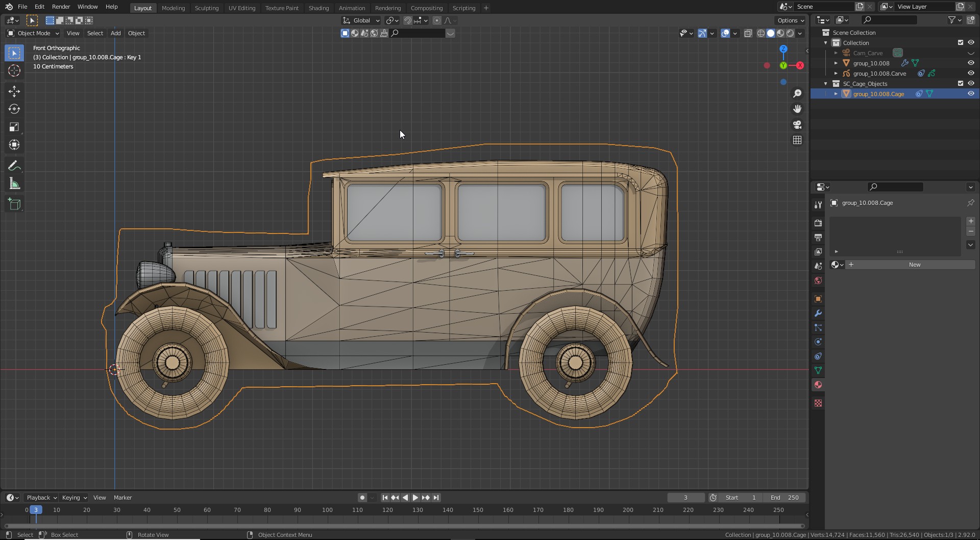Click the viewport zoom magnifier icon
This screenshot has width=980, height=540.
pyautogui.click(x=797, y=93)
